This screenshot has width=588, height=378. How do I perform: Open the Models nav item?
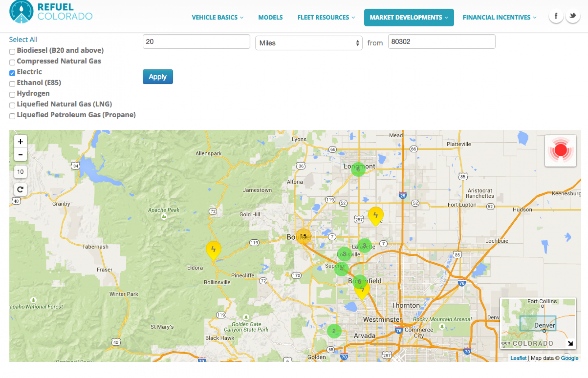270,17
